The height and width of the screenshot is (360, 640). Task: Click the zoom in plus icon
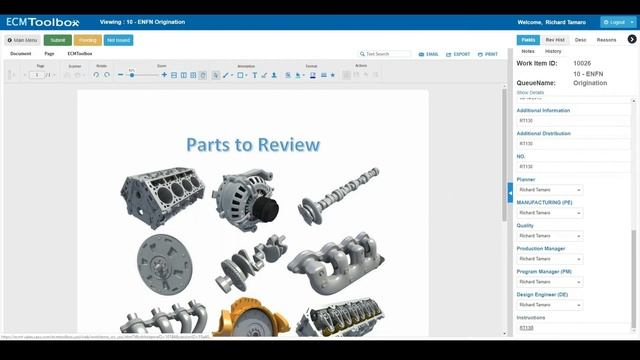tap(164, 75)
